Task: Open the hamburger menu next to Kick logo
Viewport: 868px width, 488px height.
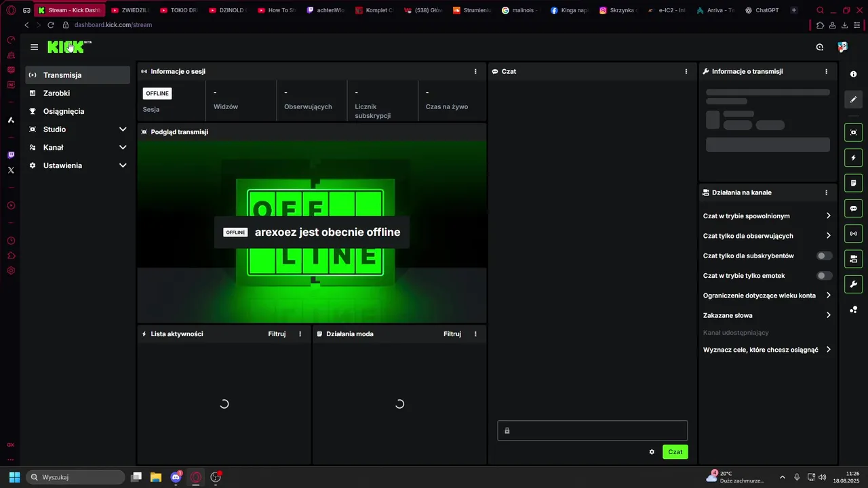Action: [35, 47]
